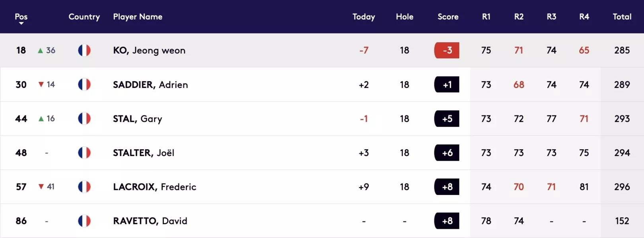Screen dimensions: 644x238
Task: Click the red -3 score badge
Action: 447,50
